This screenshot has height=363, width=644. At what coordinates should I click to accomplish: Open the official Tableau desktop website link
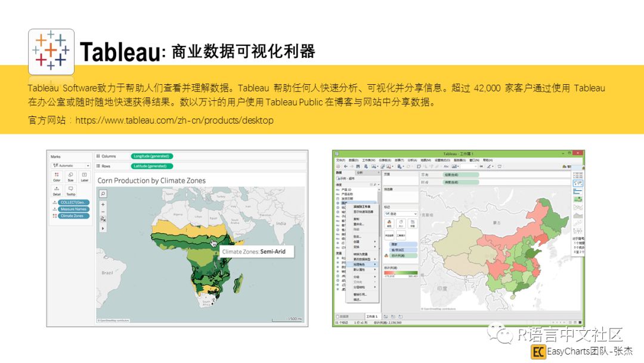[174, 121]
